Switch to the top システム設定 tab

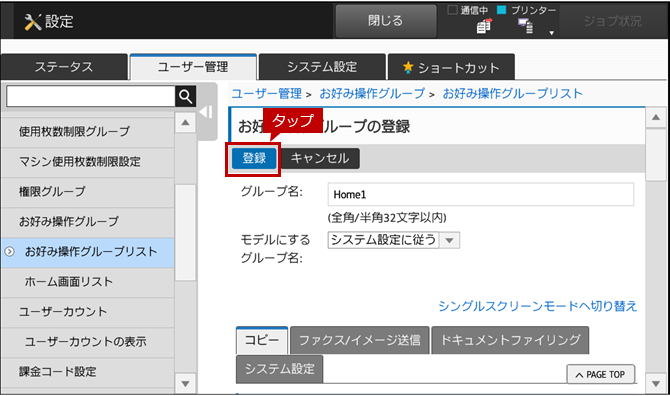coord(322,67)
